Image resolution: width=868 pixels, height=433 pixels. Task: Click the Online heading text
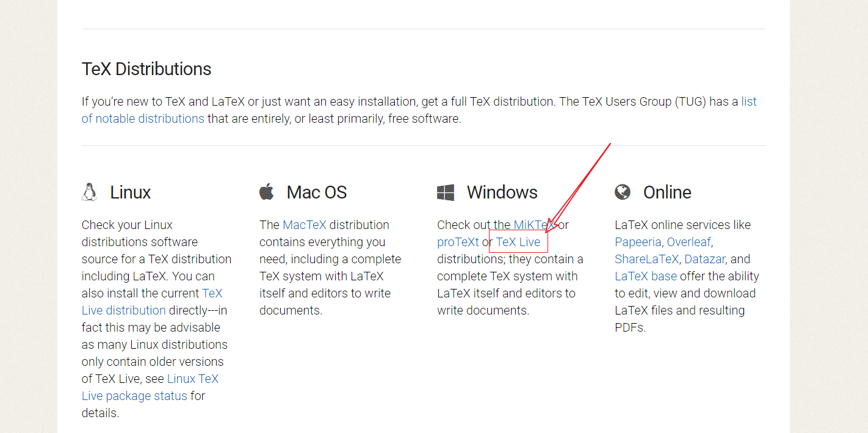[x=667, y=192]
